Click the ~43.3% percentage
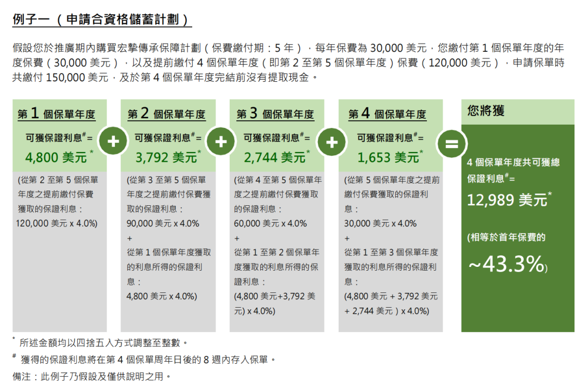This screenshot has width=588, height=391. point(507,264)
